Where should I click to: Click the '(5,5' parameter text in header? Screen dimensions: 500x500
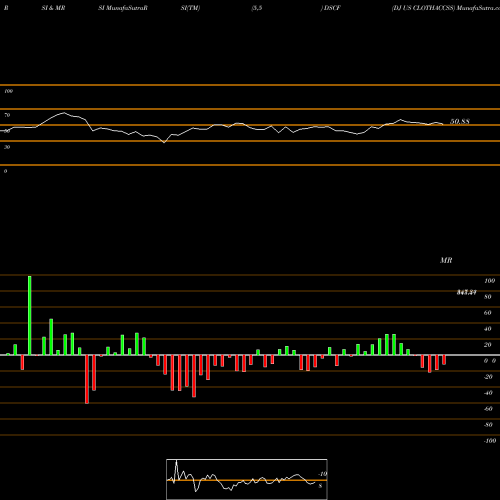(x=257, y=8)
